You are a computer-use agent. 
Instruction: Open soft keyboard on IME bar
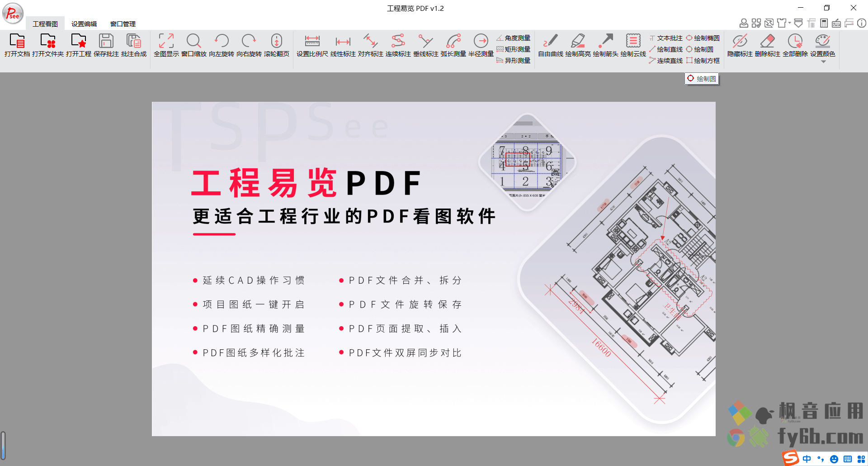click(848, 459)
